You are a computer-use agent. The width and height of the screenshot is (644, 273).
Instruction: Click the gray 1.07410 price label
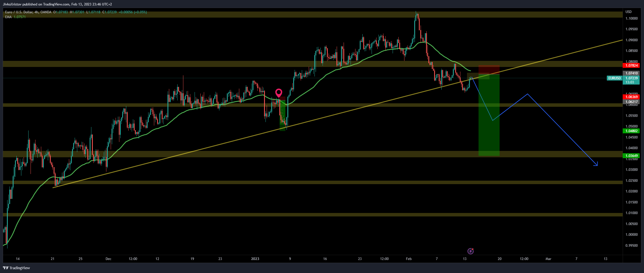click(x=631, y=73)
